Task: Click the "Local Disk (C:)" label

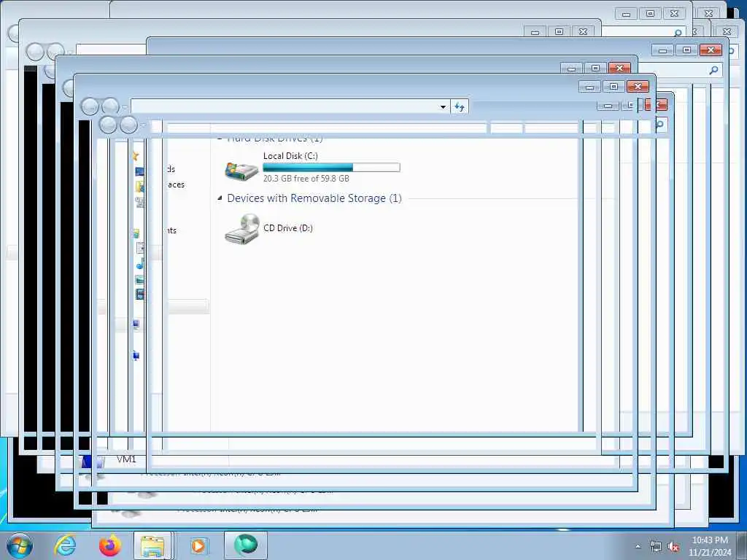Action: click(x=290, y=156)
